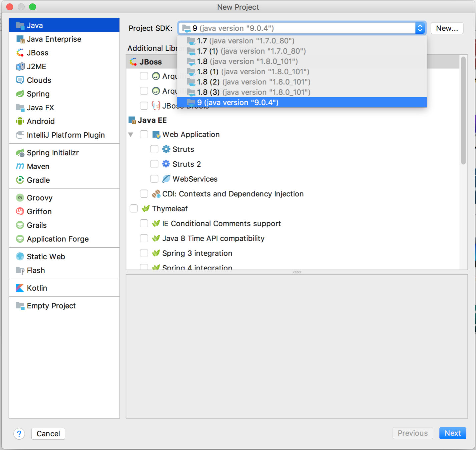Select the Grails project icon
Image resolution: width=476 pixels, height=450 pixels.
coord(20,225)
